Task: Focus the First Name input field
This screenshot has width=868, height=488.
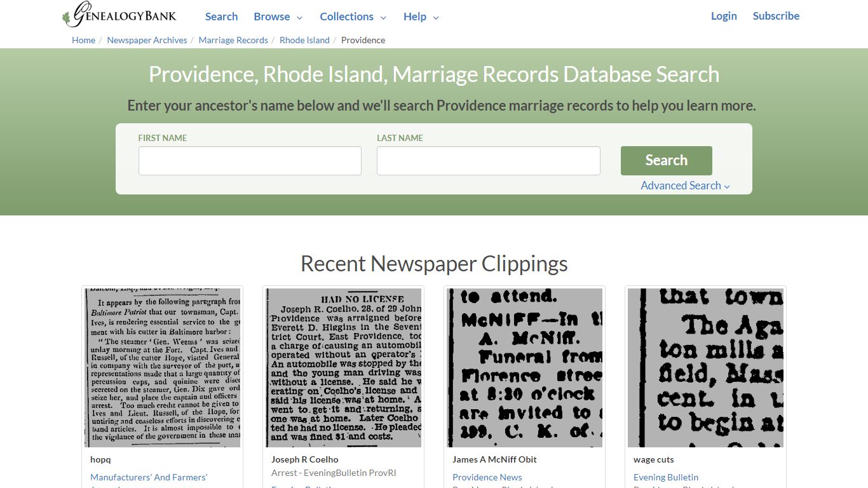Action: pyautogui.click(x=250, y=161)
